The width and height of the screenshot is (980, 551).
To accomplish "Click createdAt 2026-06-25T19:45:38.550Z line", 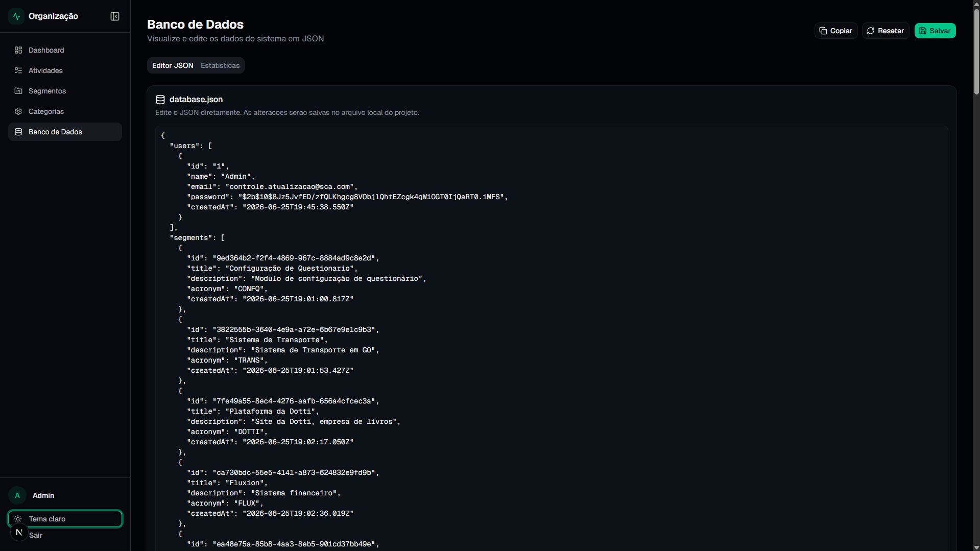I will point(270,207).
